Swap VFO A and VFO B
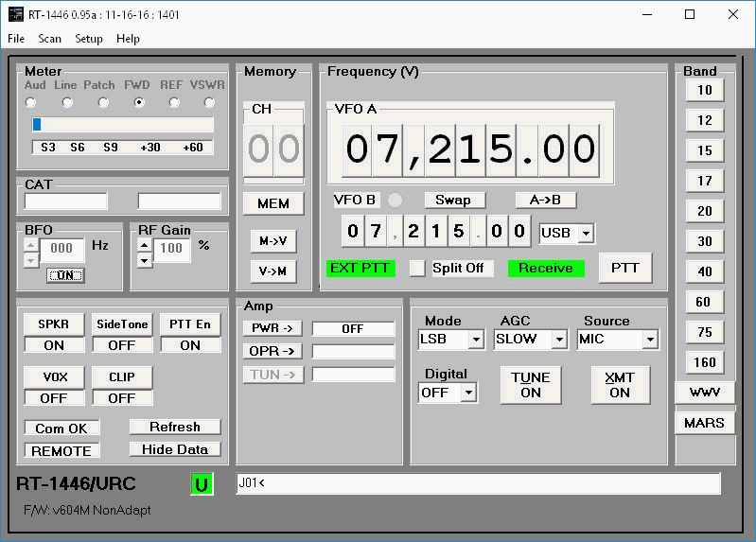Viewport: 756px width, 542px height. coord(453,200)
